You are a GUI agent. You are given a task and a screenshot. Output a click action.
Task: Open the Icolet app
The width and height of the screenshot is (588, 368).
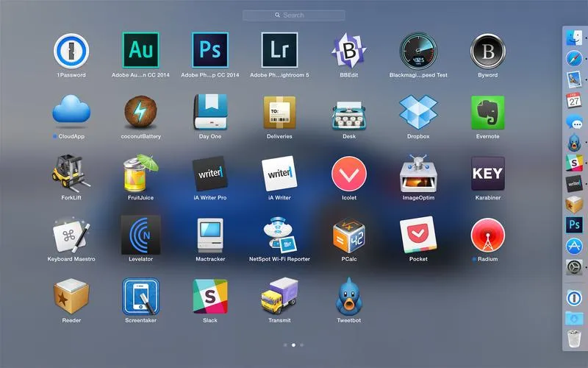[348, 174]
